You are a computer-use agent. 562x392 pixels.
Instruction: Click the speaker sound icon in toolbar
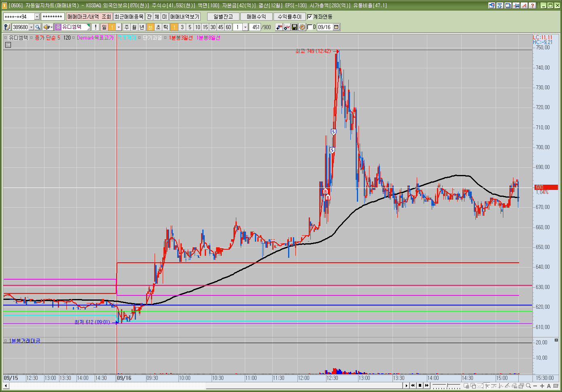pyautogui.click(x=47, y=27)
